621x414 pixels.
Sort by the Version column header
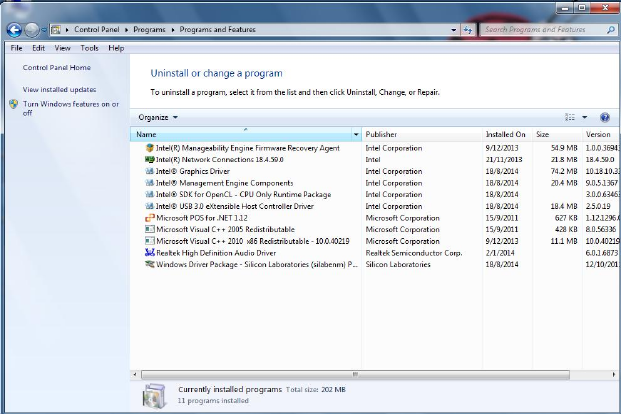pyautogui.click(x=600, y=134)
